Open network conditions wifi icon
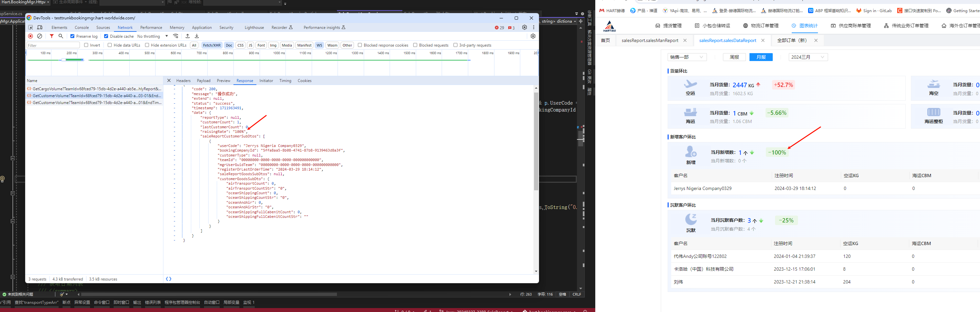Screen dimensions: 980x312 click(176, 36)
